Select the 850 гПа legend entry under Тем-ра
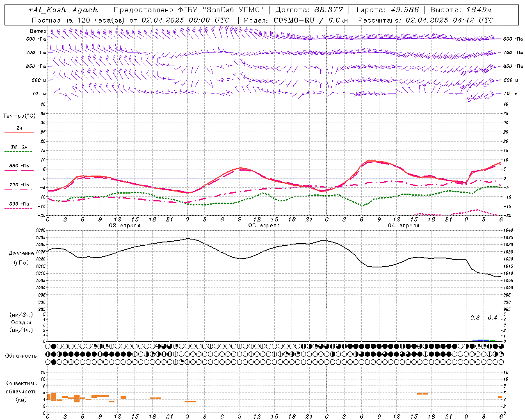525x420 pixels. pyautogui.click(x=19, y=166)
